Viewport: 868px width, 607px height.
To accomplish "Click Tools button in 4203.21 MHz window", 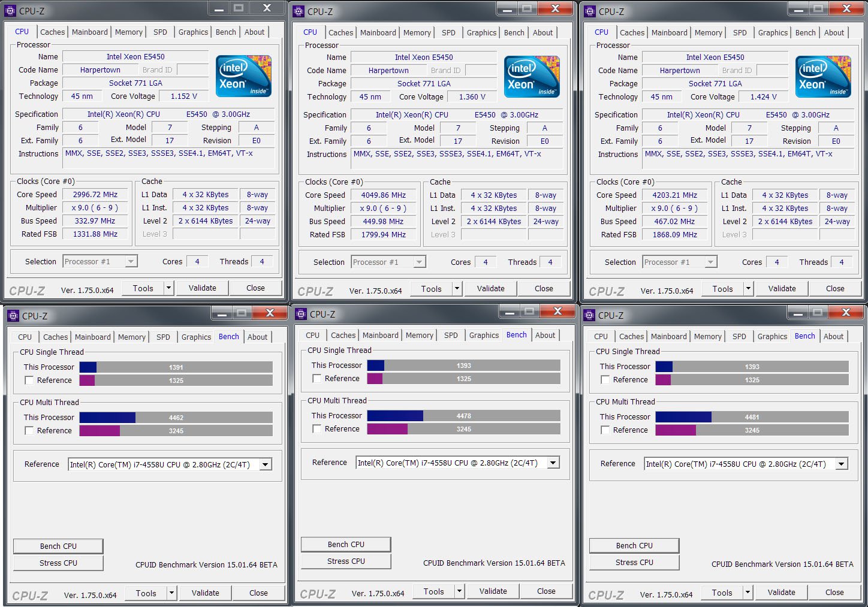I will click(x=722, y=289).
